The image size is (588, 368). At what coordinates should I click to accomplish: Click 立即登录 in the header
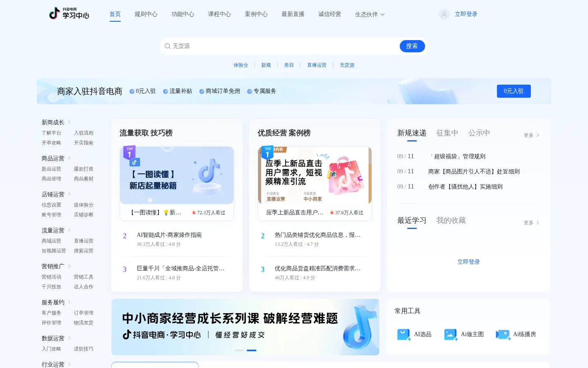tap(466, 14)
